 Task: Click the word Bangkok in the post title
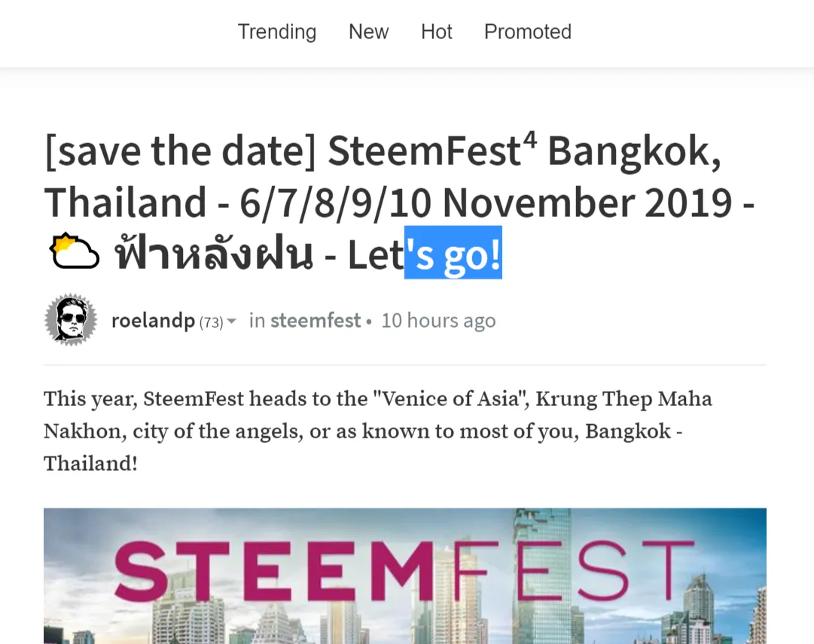click(634, 153)
